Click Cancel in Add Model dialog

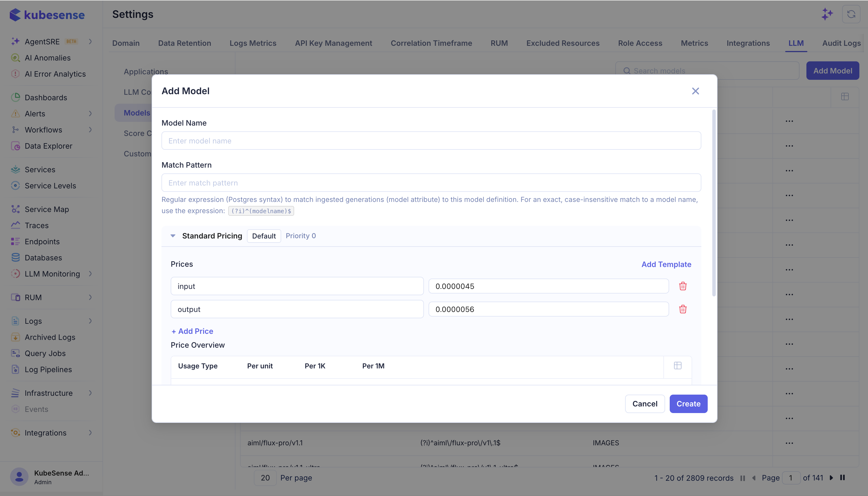[645, 404]
